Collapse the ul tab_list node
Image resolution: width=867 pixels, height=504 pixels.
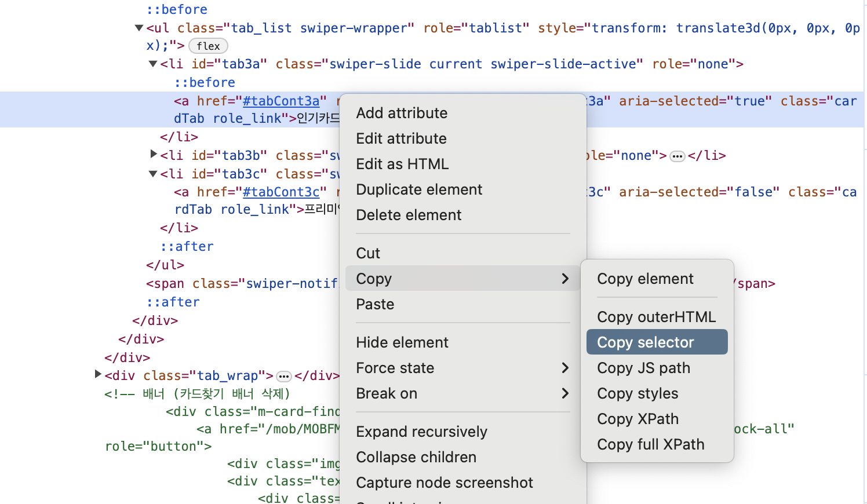click(x=139, y=28)
